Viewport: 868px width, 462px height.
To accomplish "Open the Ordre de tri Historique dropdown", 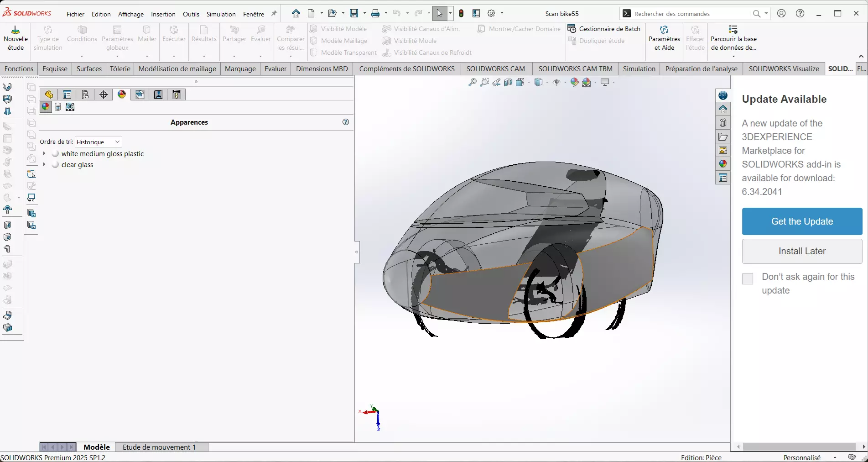I will 98,142.
